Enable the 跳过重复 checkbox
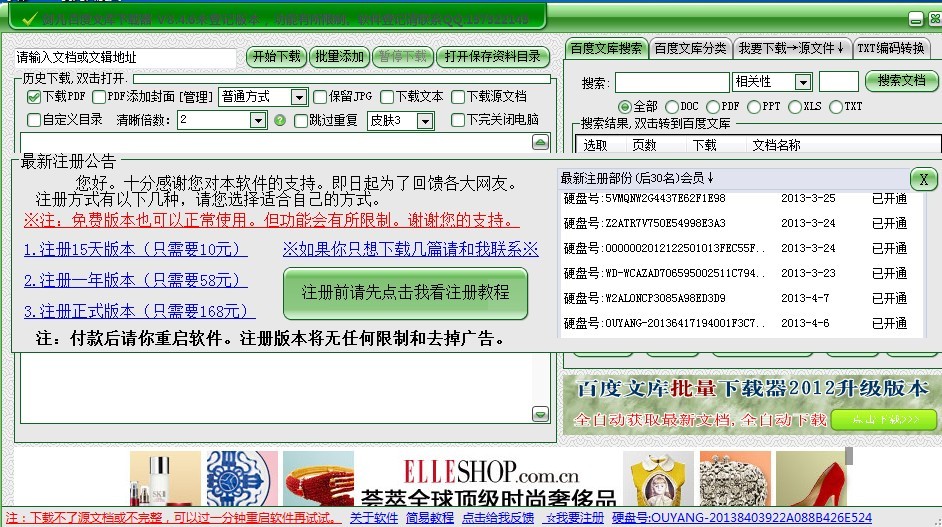 301,121
